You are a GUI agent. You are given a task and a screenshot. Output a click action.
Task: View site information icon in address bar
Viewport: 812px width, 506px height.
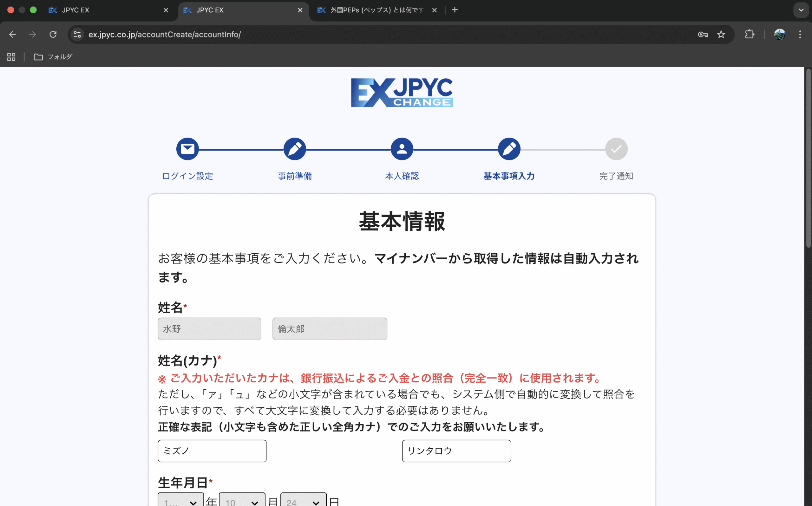77,35
